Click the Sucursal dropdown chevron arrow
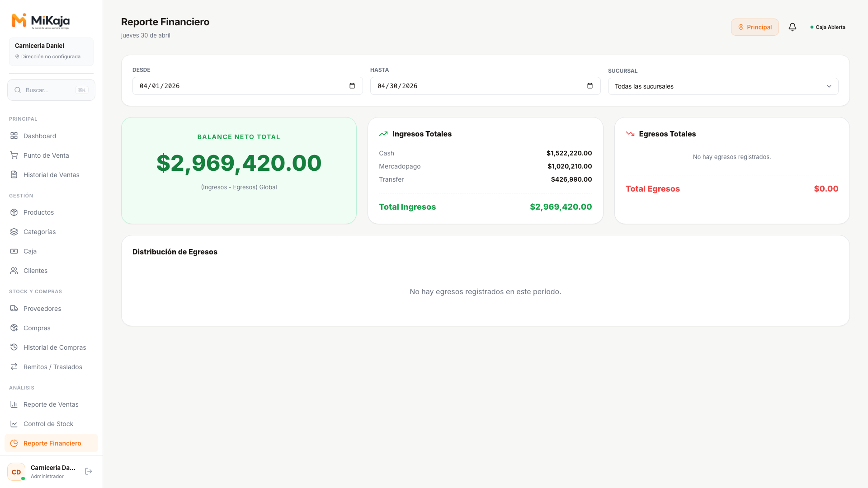The width and height of the screenshot is (868, 488). coord(829,86)
